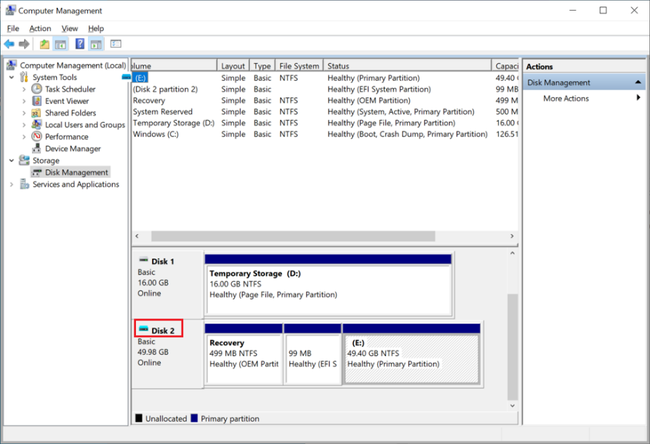Open the Help question mark toolbar icon
The width and height of the screenshot is (650, 444).
pyautogui.click(x=80, y=44)
